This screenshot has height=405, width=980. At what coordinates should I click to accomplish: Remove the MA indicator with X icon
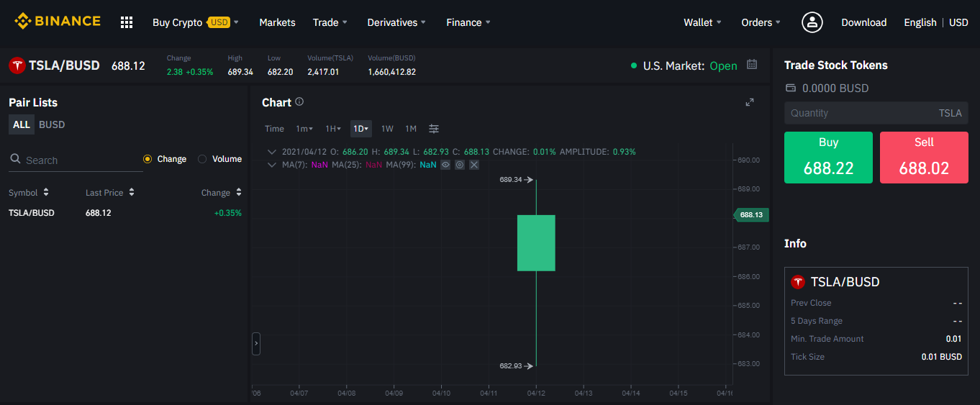pyautogui.click(x=474, y=165)
